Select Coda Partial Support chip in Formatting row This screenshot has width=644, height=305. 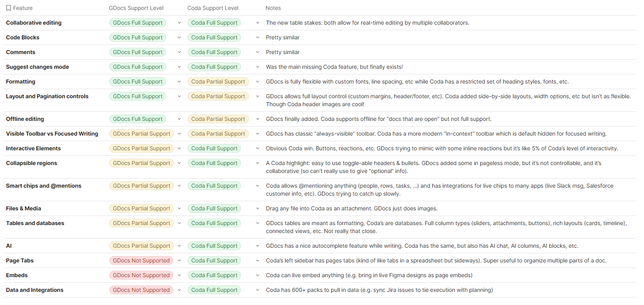click(218, 82)
